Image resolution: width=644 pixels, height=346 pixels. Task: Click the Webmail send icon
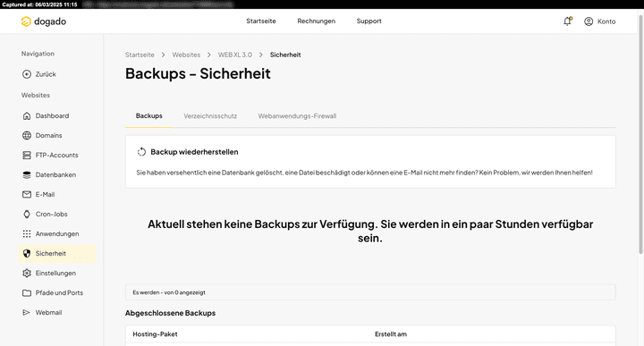tap(26, 313)
